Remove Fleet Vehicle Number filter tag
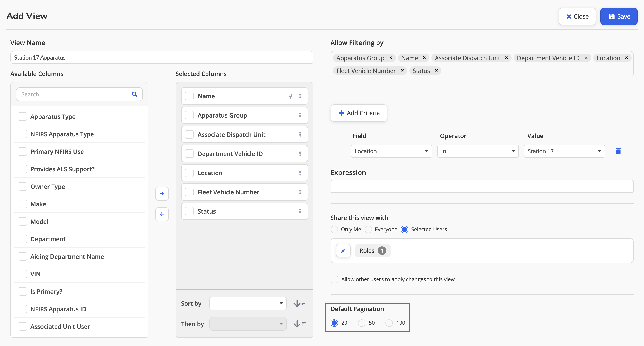644x346 pixels. tap(402, 71)
